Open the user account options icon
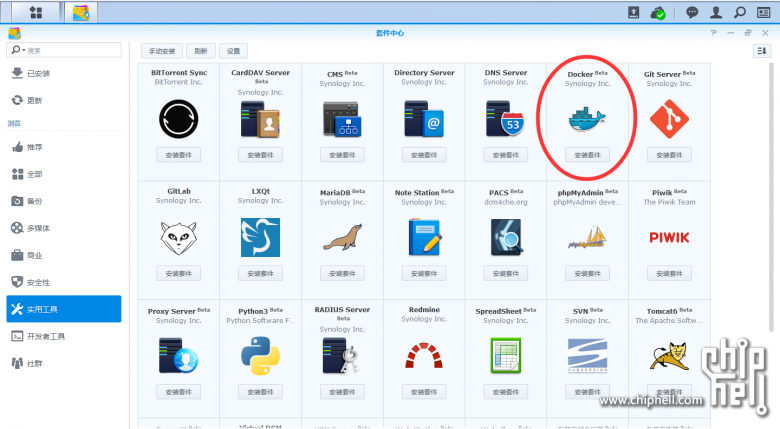 (x=716, y=12)
